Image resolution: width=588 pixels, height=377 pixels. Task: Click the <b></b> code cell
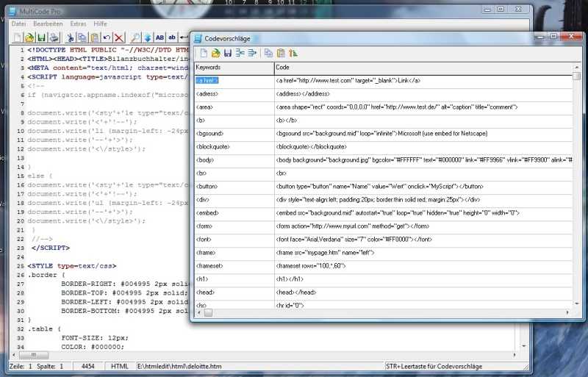(423, 121)
